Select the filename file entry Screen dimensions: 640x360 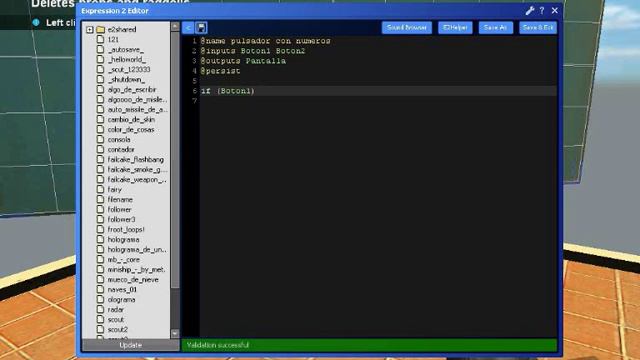(120, 200)
